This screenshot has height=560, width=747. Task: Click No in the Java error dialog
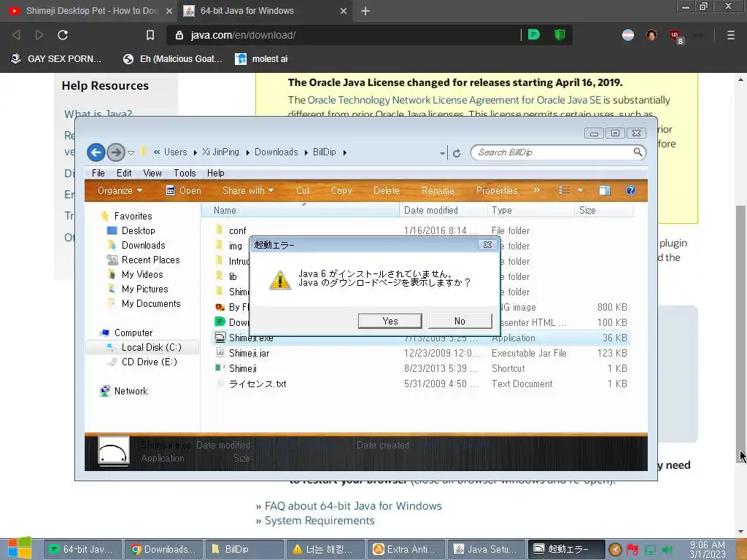(x=460, y=321)
